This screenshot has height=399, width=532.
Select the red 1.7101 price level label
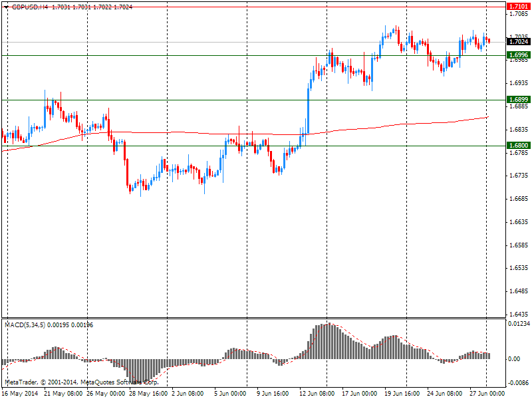click(x=519, y=7)
